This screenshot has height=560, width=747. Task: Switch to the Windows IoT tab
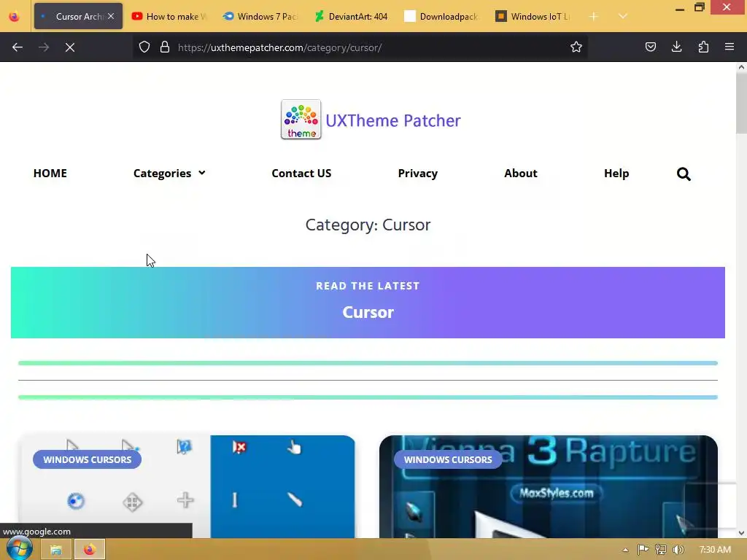point(533,17)
